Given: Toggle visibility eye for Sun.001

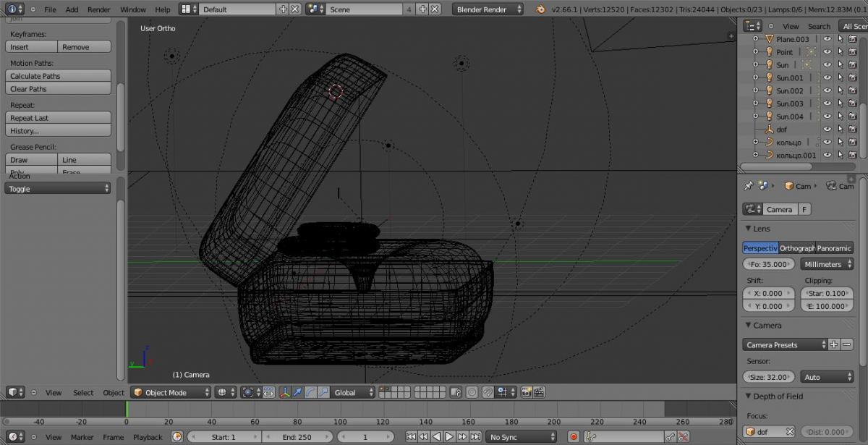Looking at the screenshot, I should (827, 77).
